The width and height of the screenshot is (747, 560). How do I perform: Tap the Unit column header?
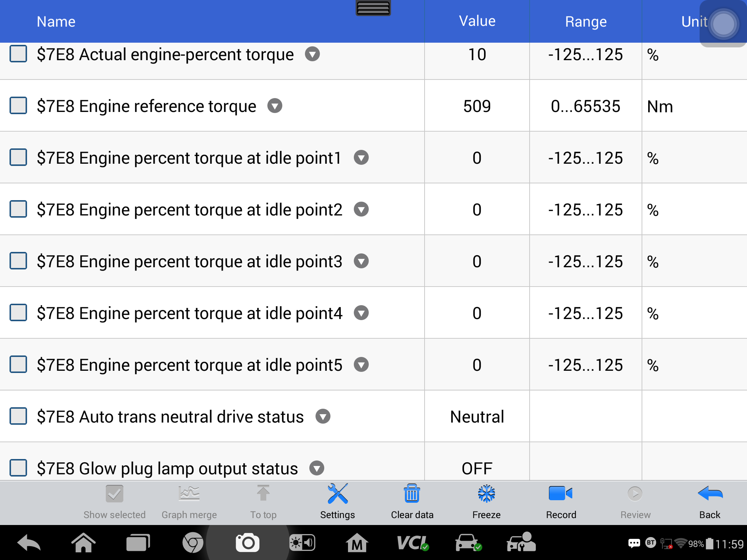click(x=694, y=22)
